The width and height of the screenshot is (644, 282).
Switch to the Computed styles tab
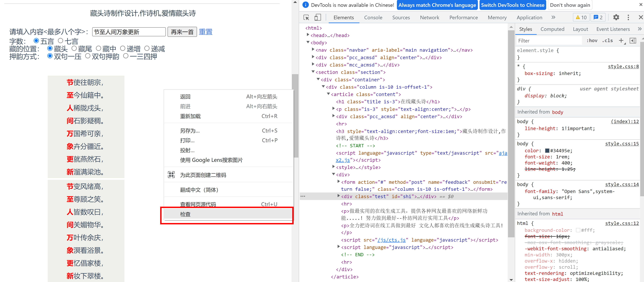tap(552, 29)
